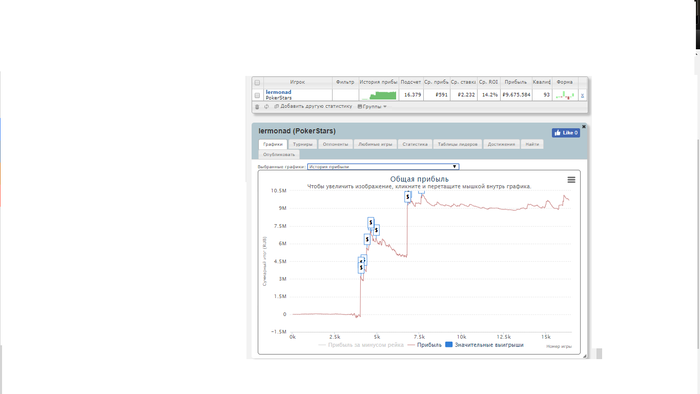The height and width of the screenshot is (394, 700).
Task: Open the Статистика tab
Action: (x=415, y=144)
